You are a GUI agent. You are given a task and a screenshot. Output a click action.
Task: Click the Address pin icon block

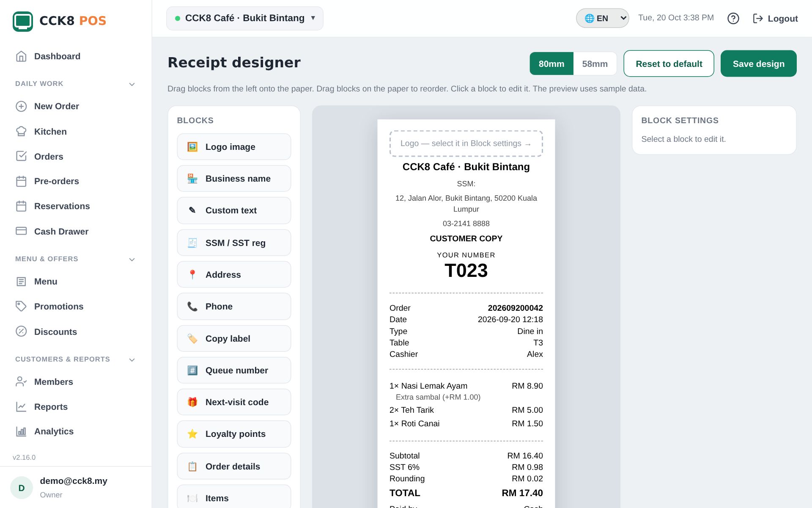click(192, 275)
